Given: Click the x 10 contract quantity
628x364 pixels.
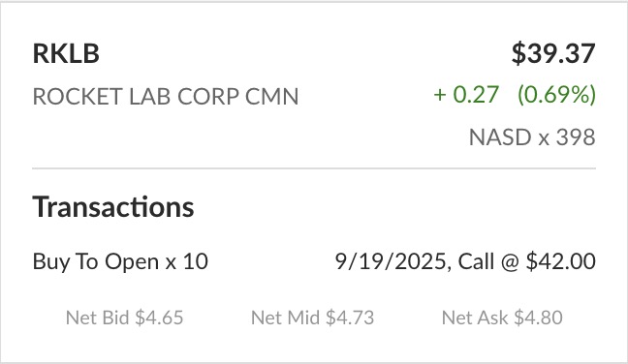Looking at the screenshot, I should coord(187,262).
